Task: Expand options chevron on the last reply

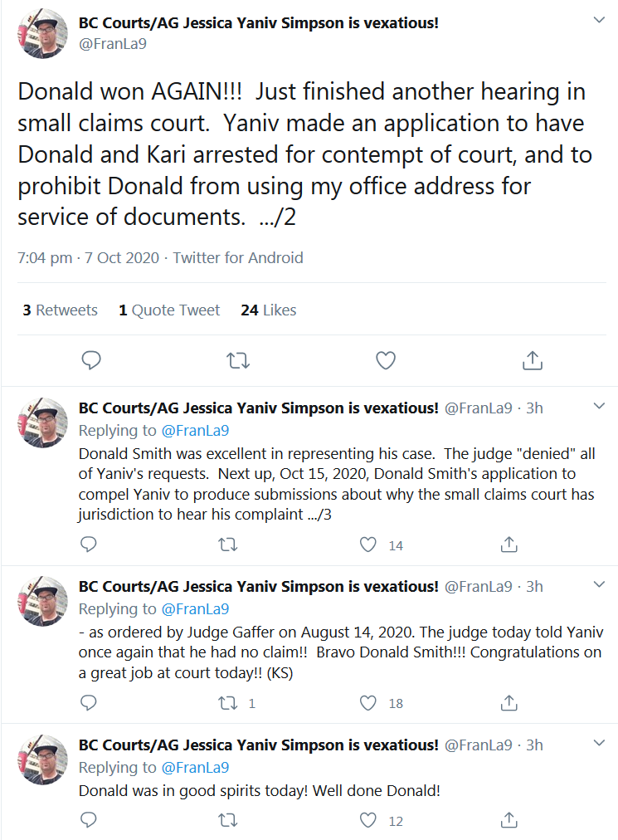Action: point(599,743)
